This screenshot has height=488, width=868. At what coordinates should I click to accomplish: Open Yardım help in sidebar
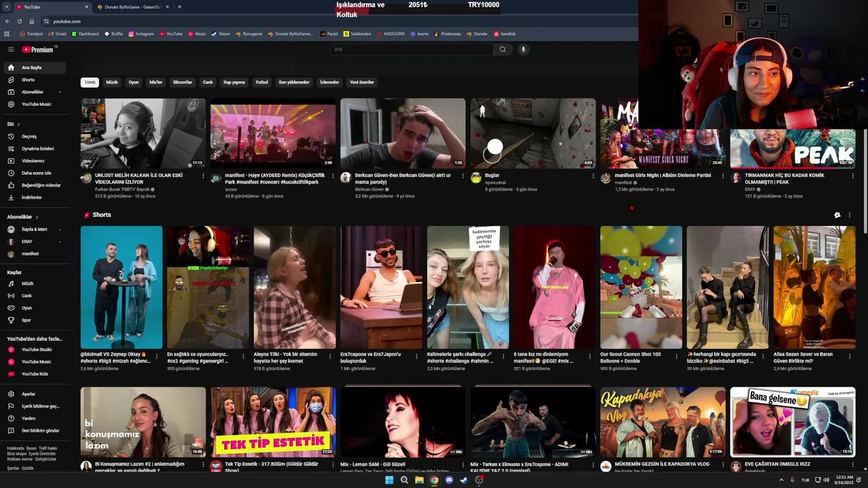[x=28, y=418]
